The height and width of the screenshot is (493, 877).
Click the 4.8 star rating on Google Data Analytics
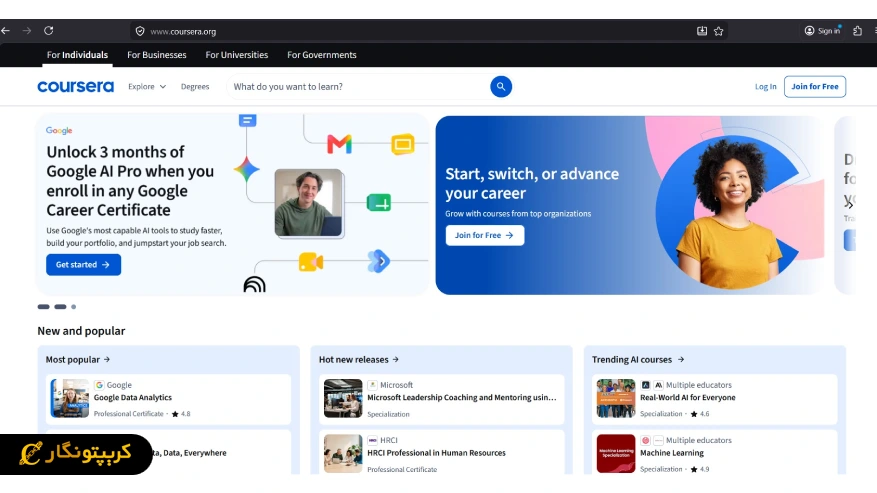pos(181,414)
